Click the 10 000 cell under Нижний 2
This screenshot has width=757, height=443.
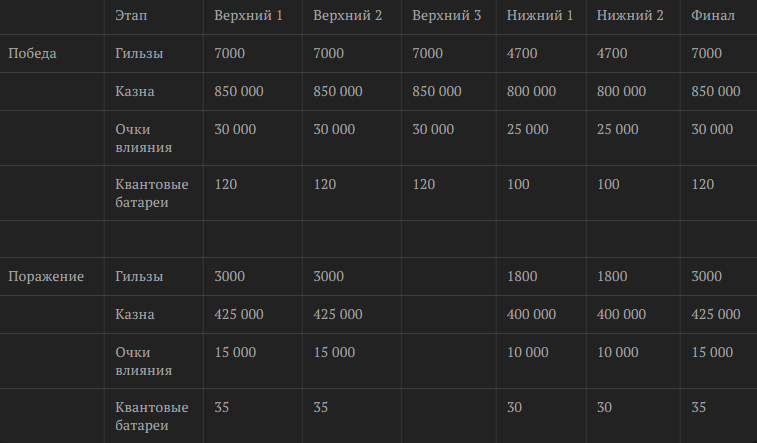coord(617,352)
